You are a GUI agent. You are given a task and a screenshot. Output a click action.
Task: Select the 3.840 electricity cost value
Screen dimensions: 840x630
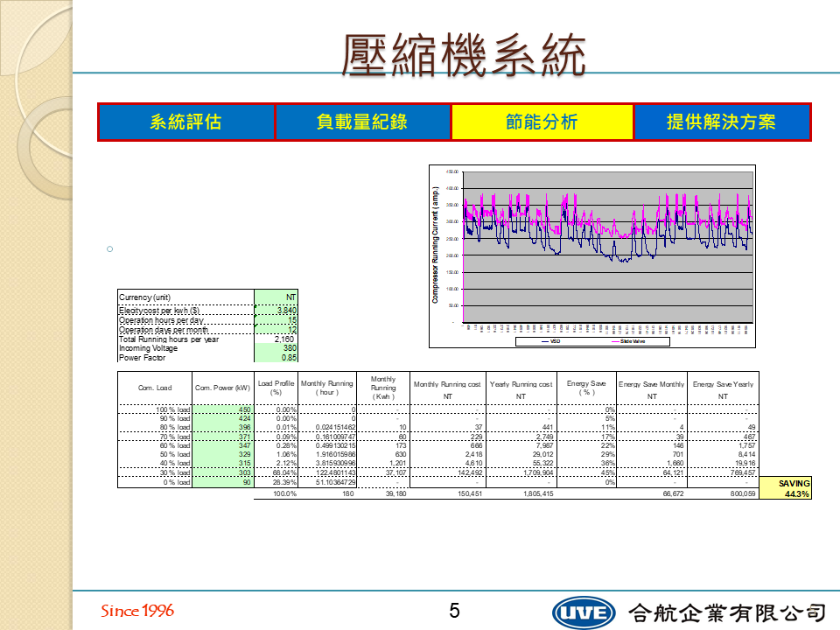tap(276, 310)
